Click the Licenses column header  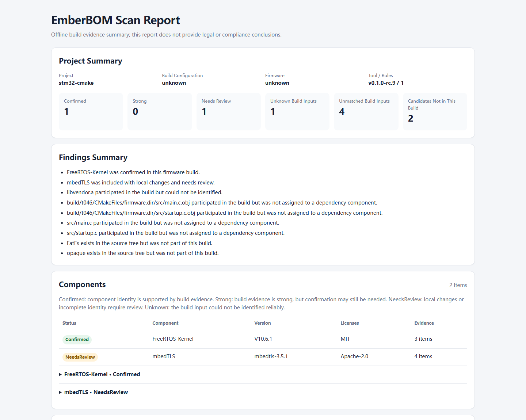(x=350, y=323)
